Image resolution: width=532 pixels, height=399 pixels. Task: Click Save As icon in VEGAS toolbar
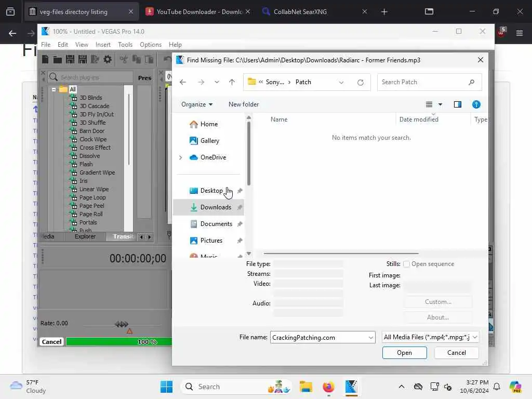[83, 60]
